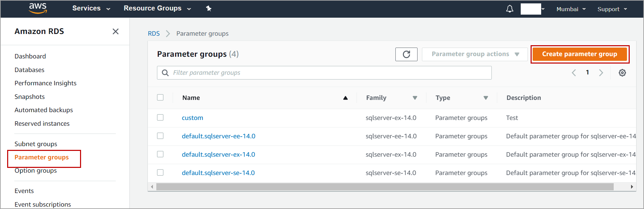Select the custom parameter group checkbox
This screenshot has width=644, height=209.
160,118
